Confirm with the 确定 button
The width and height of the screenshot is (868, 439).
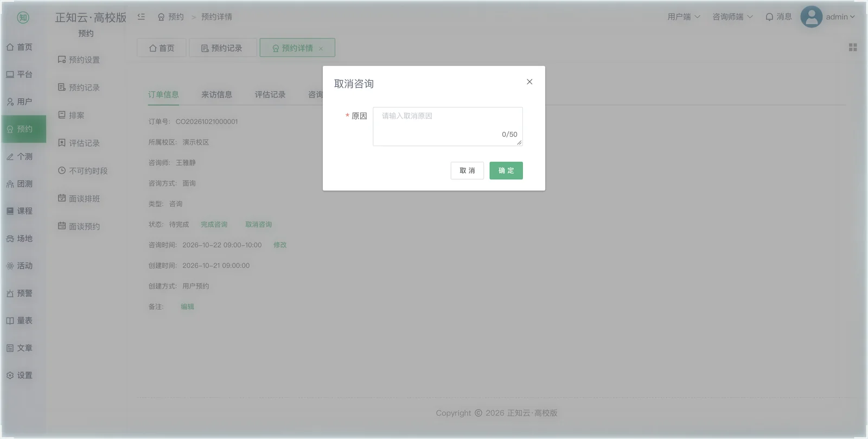506,170
